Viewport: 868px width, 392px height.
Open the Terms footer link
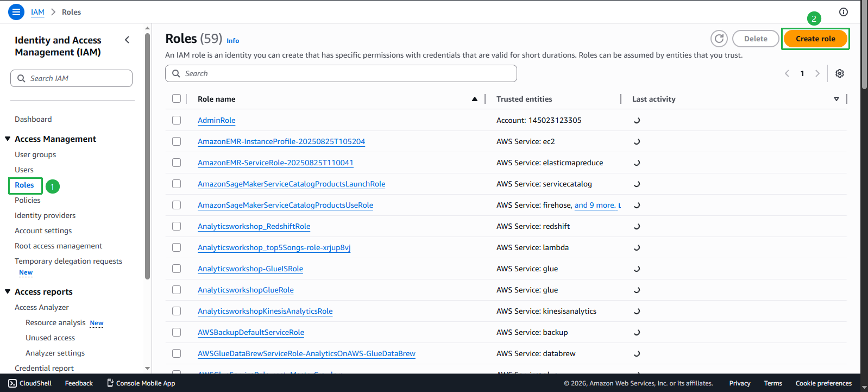[x=773, y=383]
